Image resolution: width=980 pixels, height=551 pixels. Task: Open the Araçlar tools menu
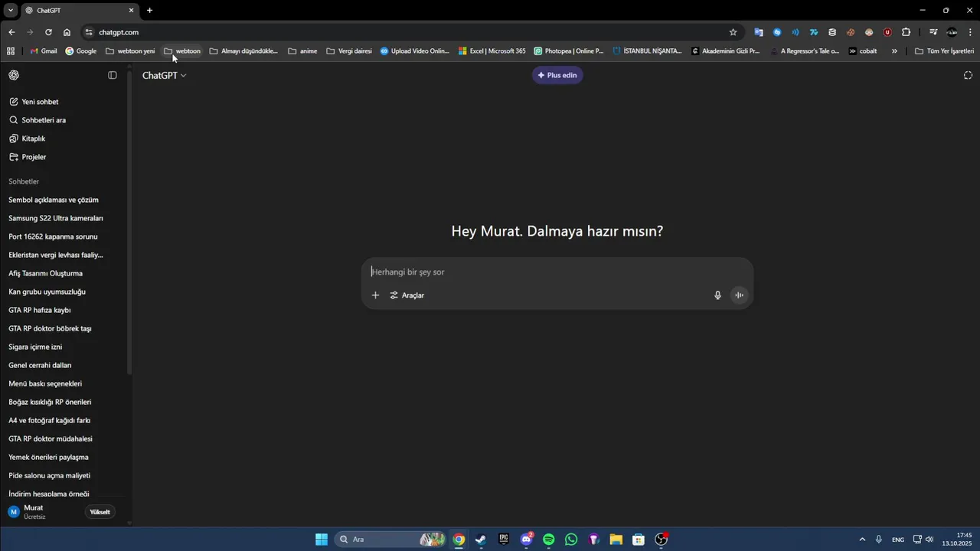coord(407,295)
